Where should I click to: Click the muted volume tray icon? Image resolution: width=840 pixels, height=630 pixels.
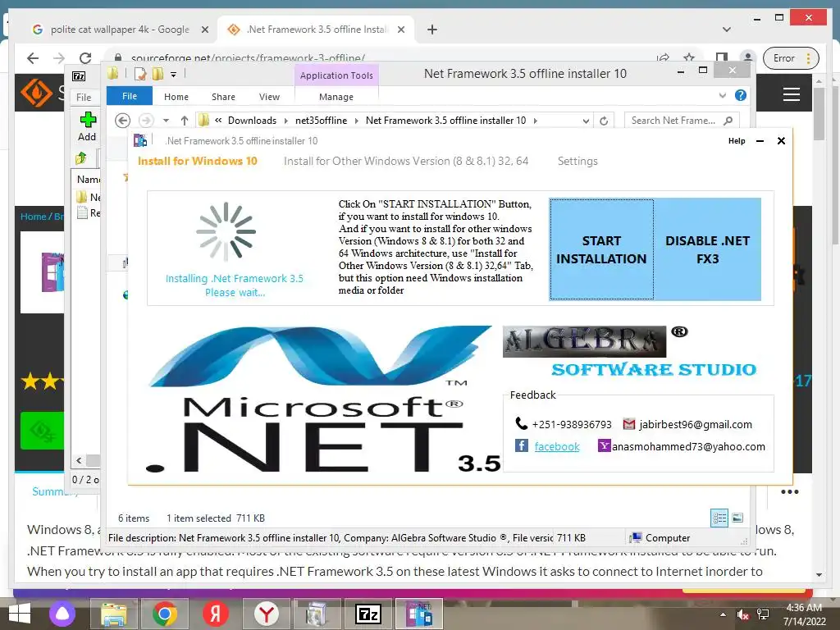tap(742, 614)
